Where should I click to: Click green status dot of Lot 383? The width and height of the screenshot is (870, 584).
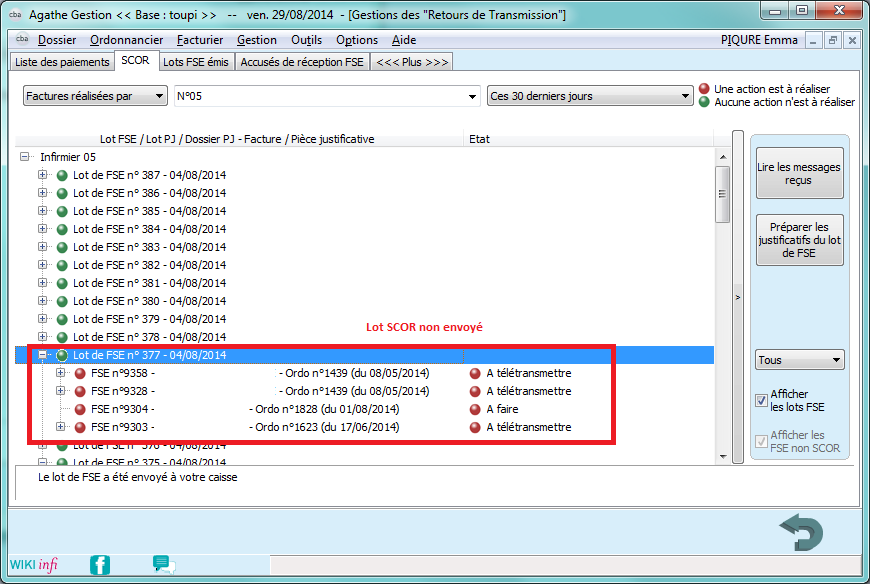pos(62,247)
